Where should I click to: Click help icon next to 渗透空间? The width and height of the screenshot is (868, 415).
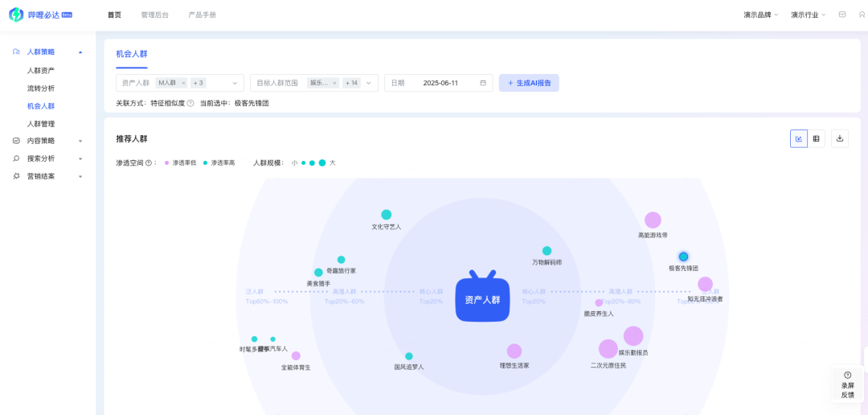(x=149, y=163)
